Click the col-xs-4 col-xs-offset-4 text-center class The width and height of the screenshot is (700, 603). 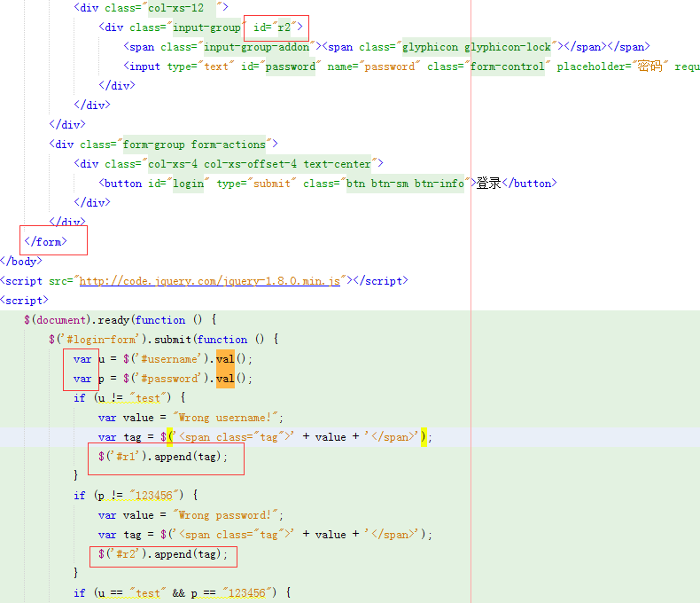[260, 164]
